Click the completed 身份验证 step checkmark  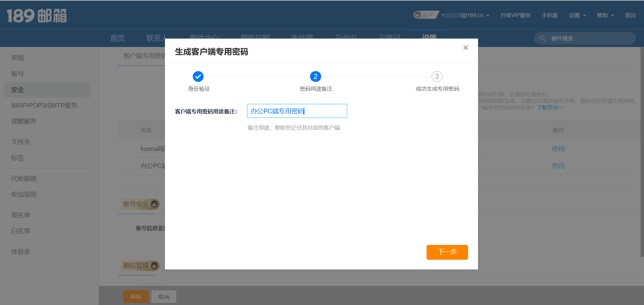click(198, 77)
